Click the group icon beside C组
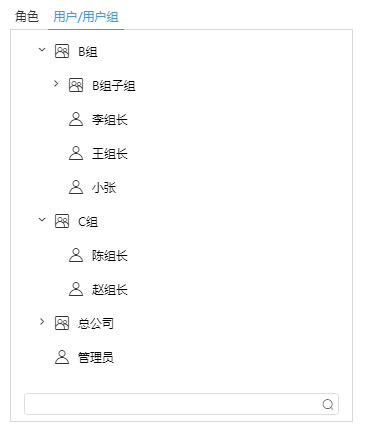Image resolution: width=370 pixels, height=439 pixels. pos(62,221)
